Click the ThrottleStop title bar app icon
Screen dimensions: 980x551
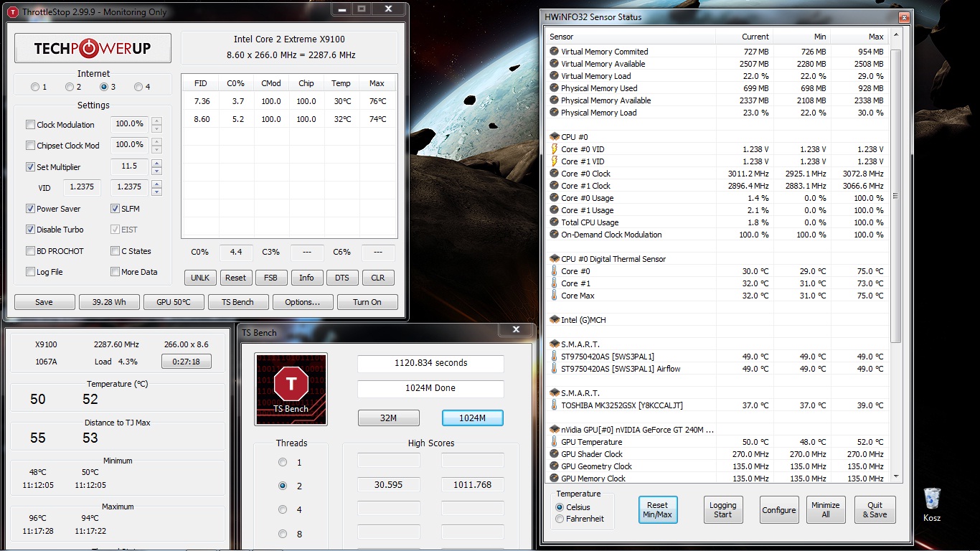13,12
